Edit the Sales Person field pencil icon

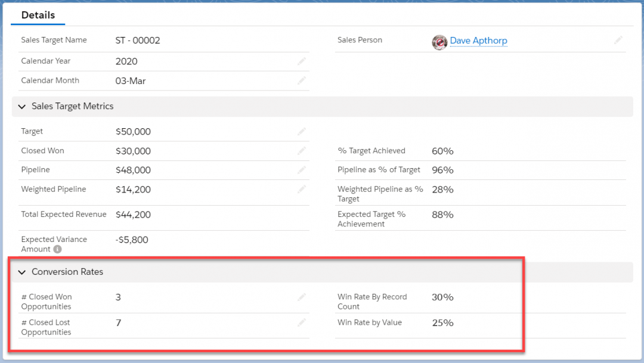pos(618,41)
